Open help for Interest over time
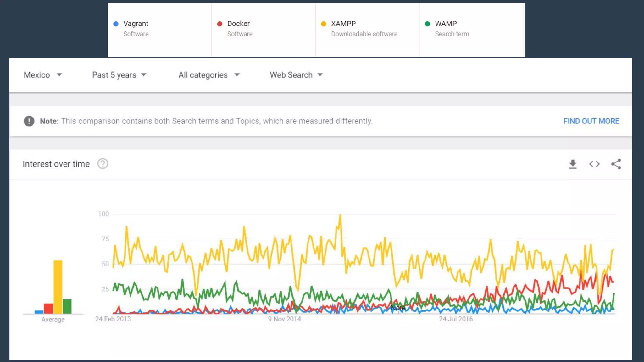644x362 pixels. tap(103, 164)
